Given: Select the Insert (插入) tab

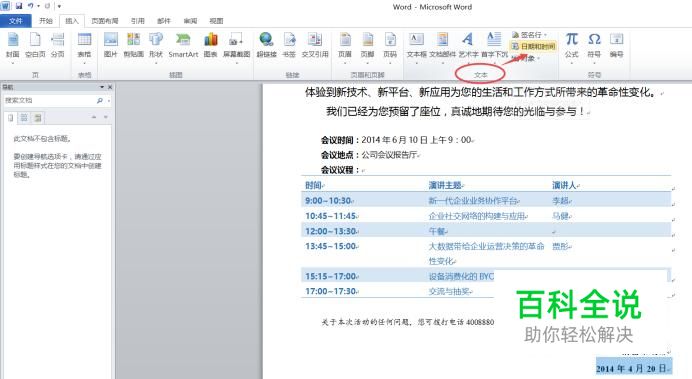Looking at the screenshot, I should point(71,21).
